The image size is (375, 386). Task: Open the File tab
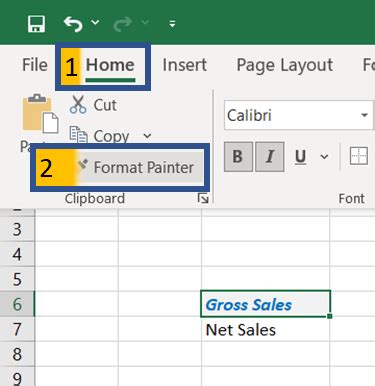point(35,65)
